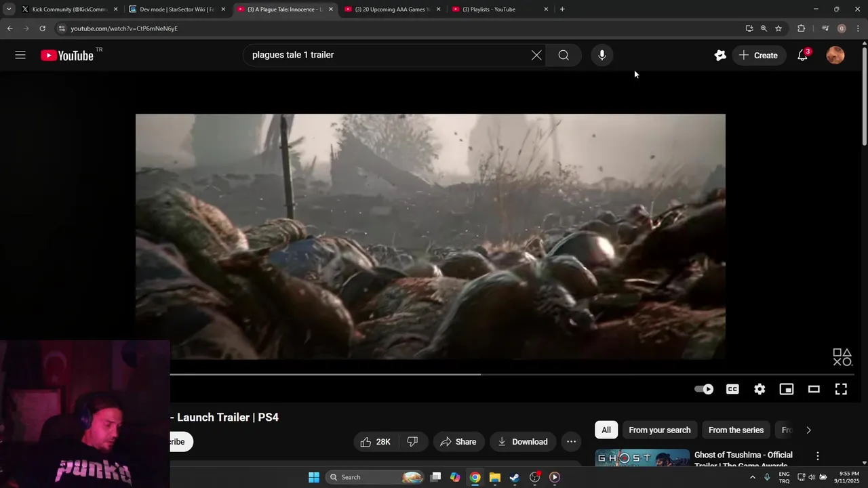868x488 pixels.
Task: Select the From your search chip
Action: [660, 430]
